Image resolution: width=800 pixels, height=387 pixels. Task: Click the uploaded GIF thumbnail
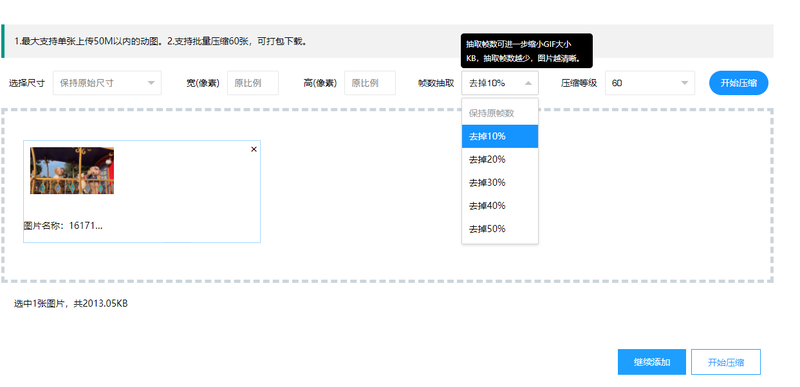tap(72, 171)
